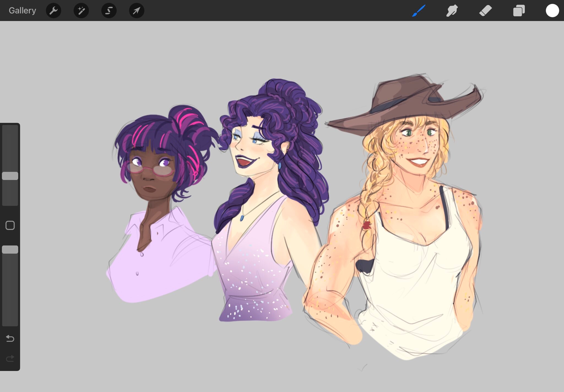Redo with the forward arrow button

coord(10,358)
